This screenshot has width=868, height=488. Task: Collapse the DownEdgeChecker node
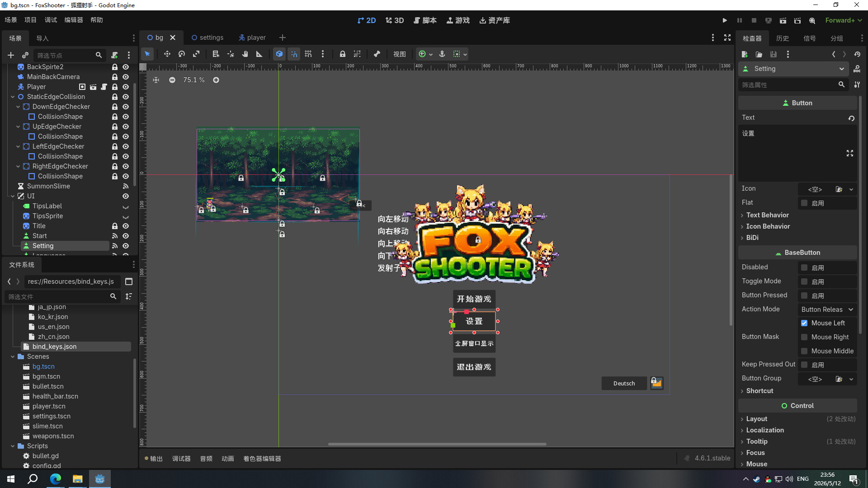pyautogui.click(x=18, y=107)
